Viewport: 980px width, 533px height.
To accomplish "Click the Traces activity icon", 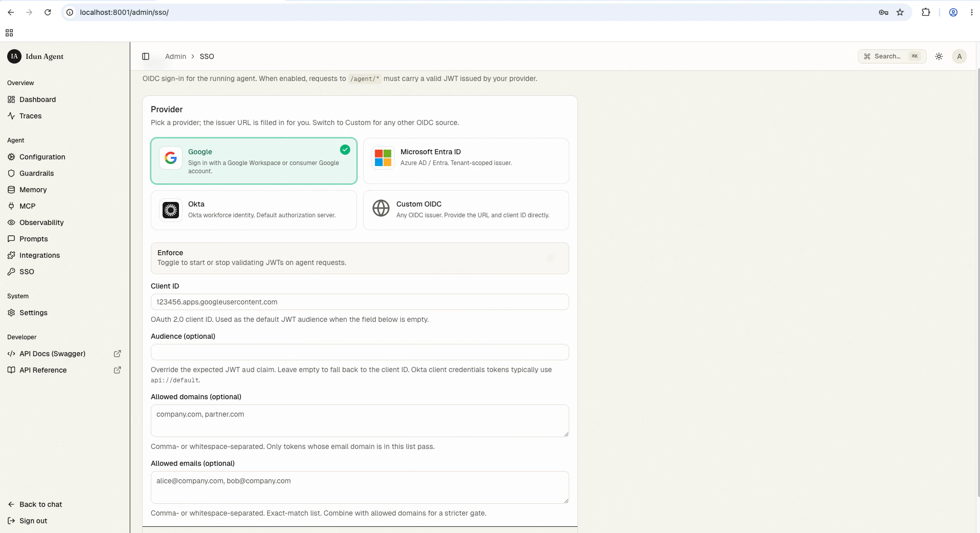I will coord(11,116).
